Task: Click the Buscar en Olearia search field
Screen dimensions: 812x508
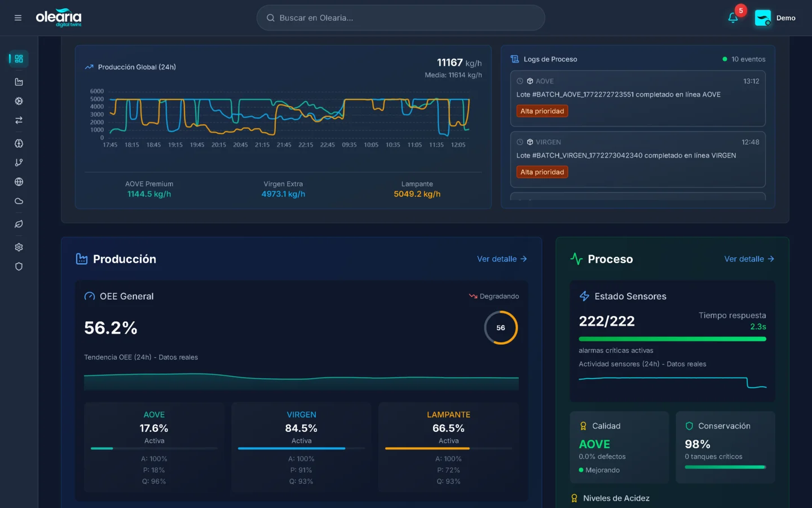Action: coord(400,17)
